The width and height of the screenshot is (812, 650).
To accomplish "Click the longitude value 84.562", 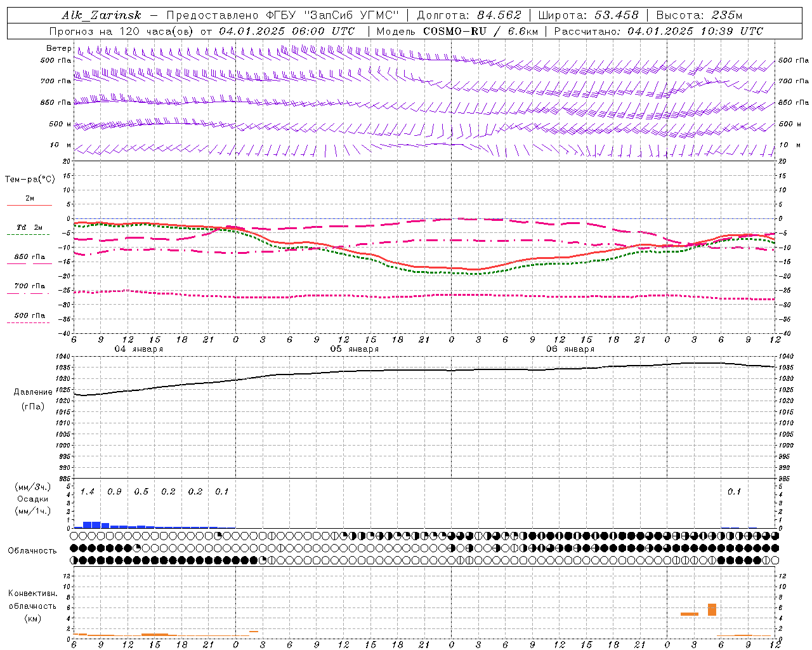I will pyautogui.click(x=499, y=15).
